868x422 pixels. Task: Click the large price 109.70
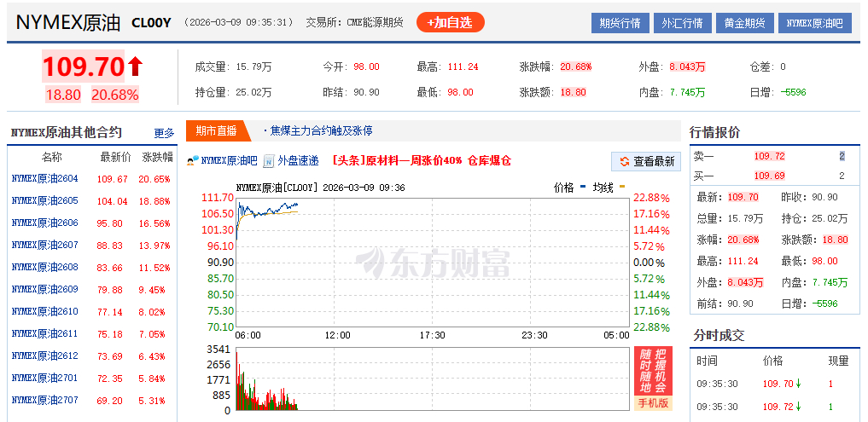point(84,66)
